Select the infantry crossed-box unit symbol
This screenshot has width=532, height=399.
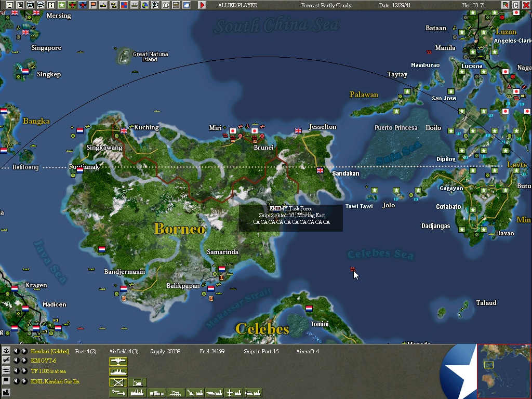pyautogui.click(x=118, y=382)
